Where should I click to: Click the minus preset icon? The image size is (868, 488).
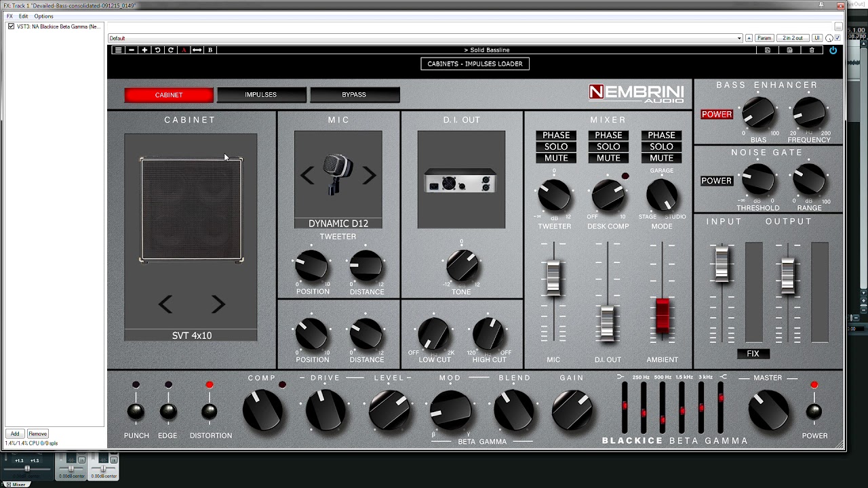132,50
